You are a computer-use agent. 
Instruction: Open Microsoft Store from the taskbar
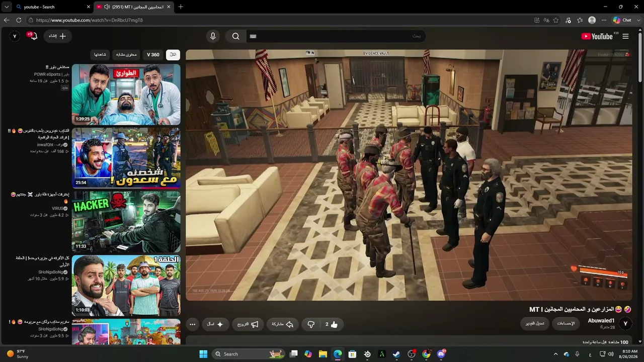(353, 354)
